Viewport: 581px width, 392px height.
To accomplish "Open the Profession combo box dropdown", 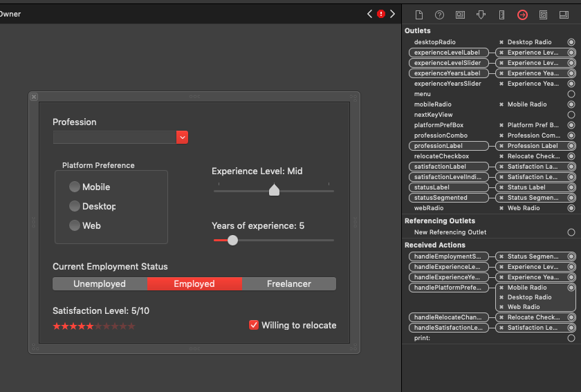I will [x=183, y=138].
